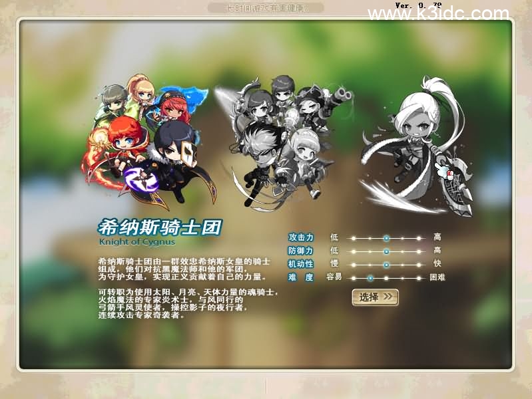
Task: Click the health notice banner at top
Action: pos(266,8)
